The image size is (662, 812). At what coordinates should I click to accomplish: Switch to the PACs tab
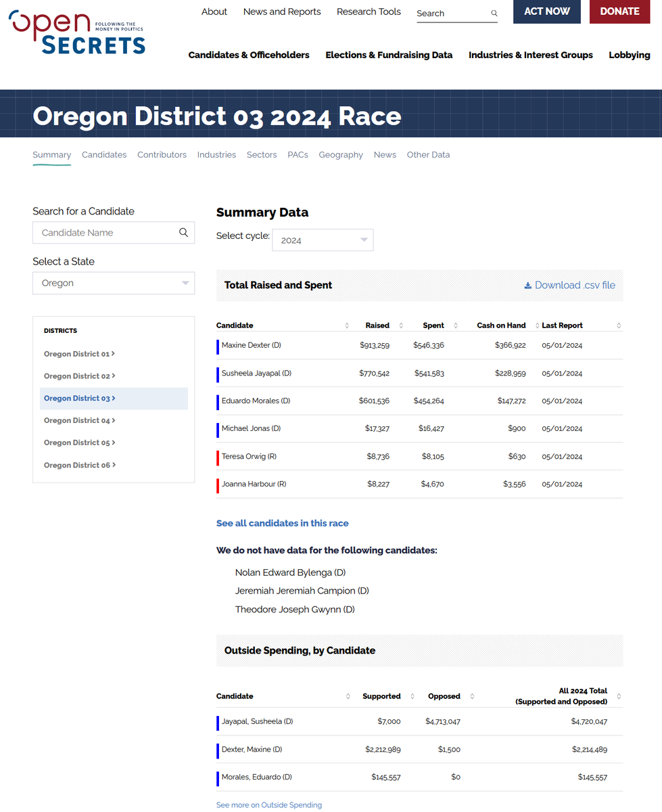tap(298, 155)
